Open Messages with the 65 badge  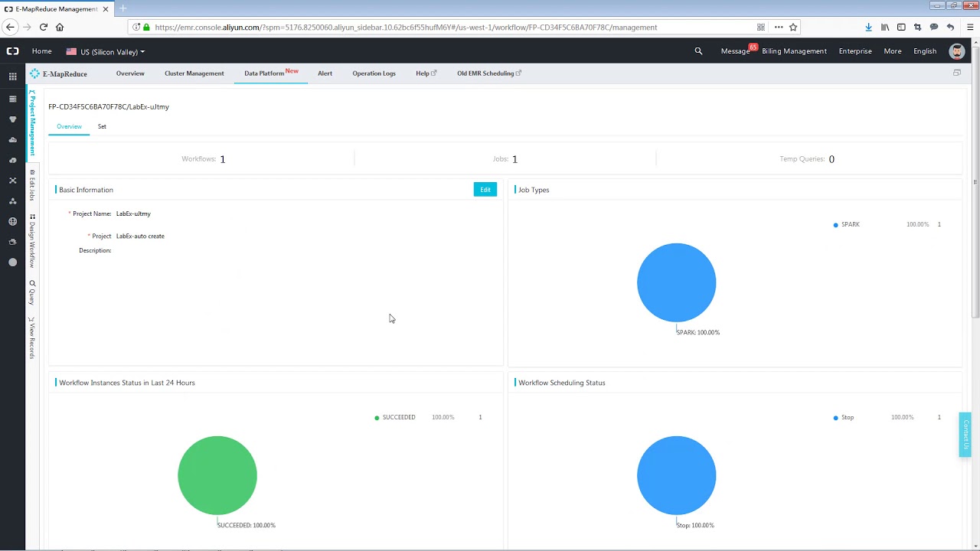pos(738,51)
